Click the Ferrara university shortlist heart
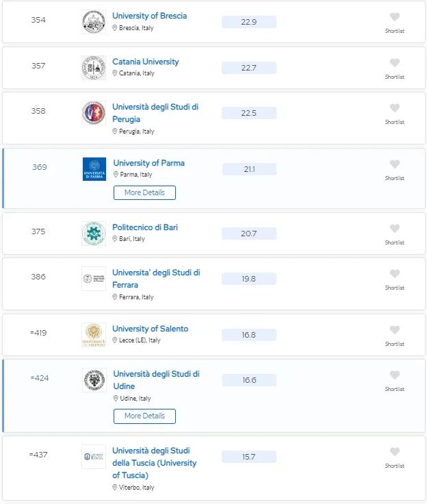427x504 pixels. [395, 274]
